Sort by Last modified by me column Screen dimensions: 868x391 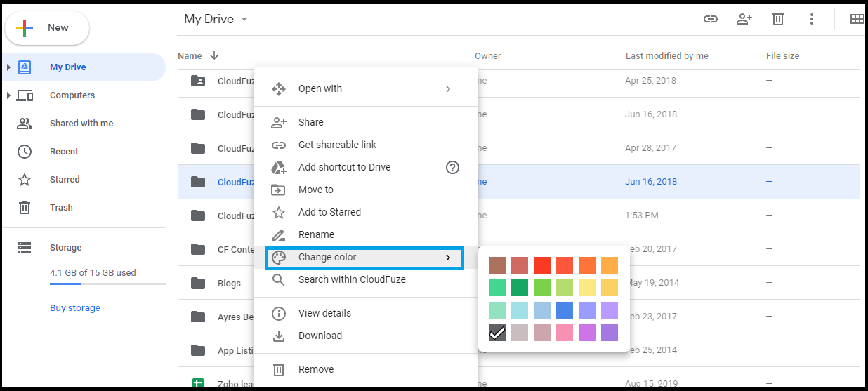(666, 56)
